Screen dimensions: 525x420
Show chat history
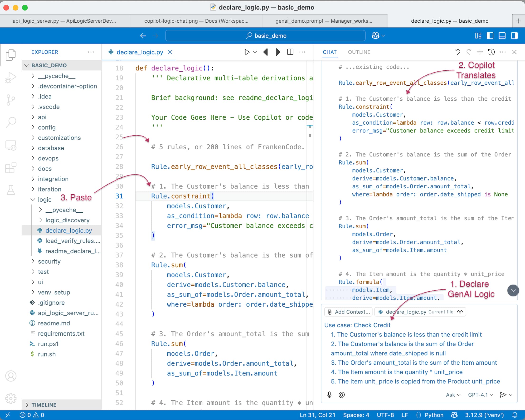point(491,52)
